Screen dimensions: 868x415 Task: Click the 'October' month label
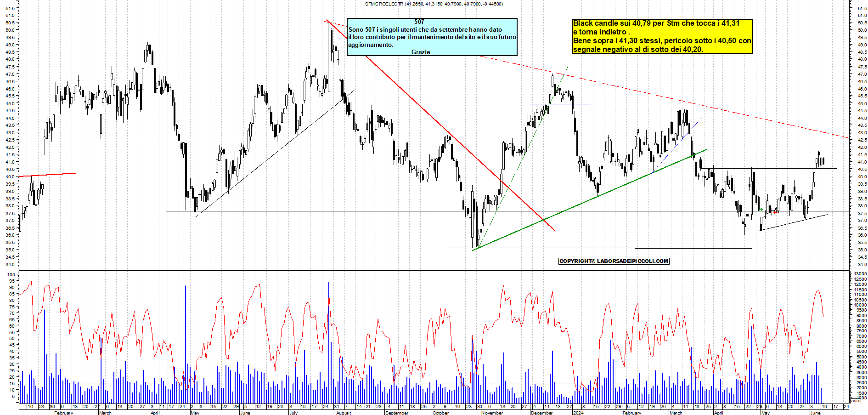[440, 413]
